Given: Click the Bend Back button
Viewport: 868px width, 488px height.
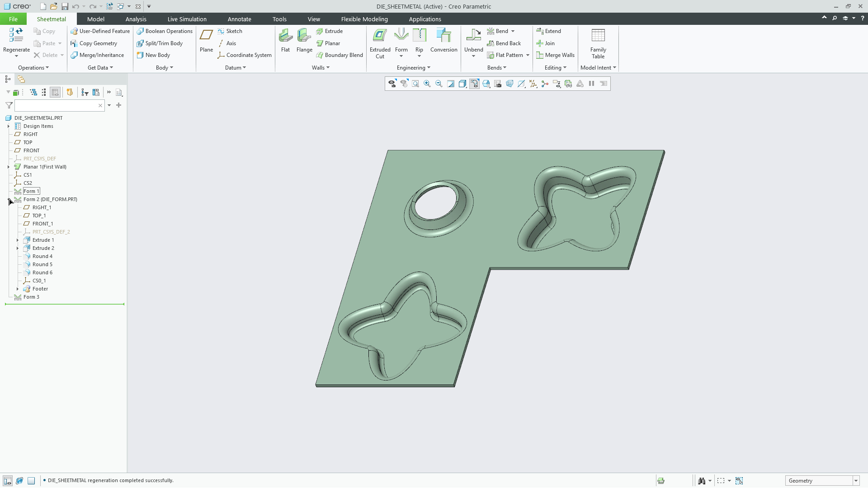Looking at the screenshot, I should (504, 43).
